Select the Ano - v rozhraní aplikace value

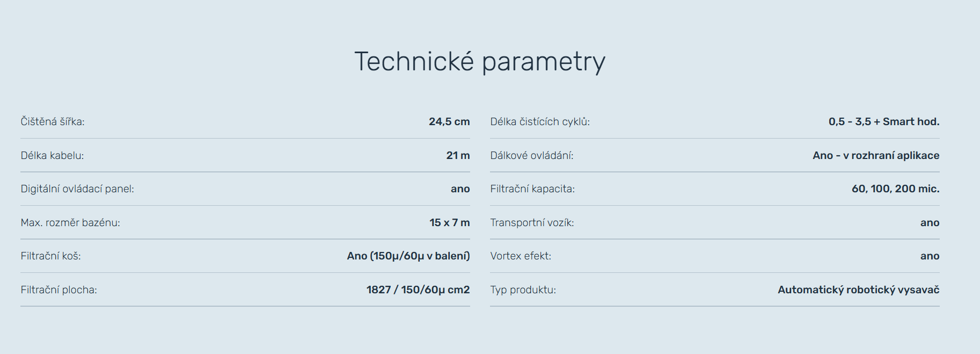pos(876,156)
